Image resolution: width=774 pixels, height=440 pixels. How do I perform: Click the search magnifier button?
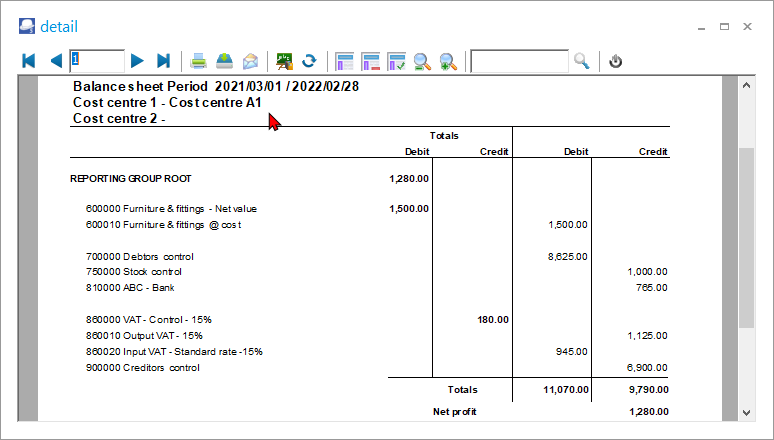pyautogui.click(x=582, y=61)
